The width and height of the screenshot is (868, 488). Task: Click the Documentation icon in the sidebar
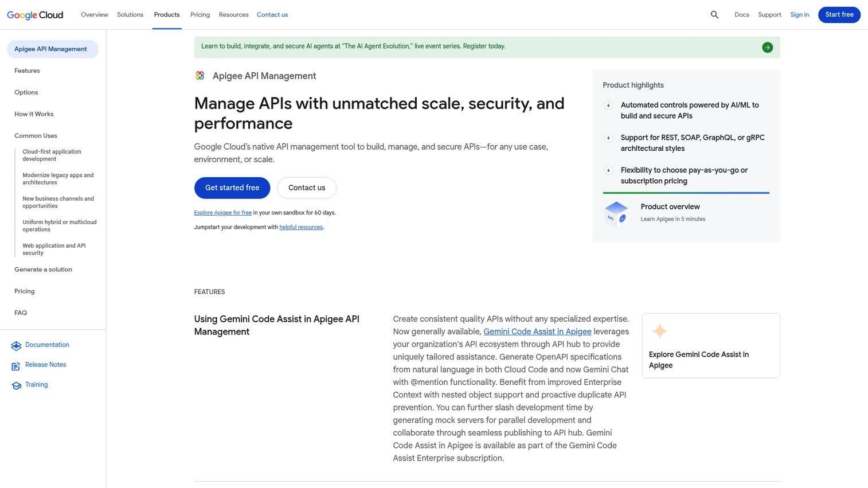16,346
